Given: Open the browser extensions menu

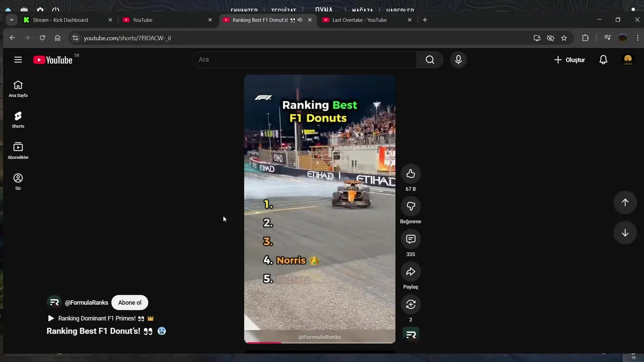Looking at the screenshot, I should pyautogui.click(x=585, y=38).
